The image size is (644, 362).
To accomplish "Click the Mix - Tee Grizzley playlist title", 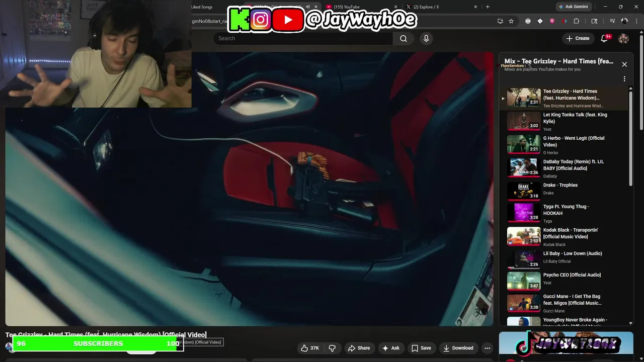I will tap(559, 61).
